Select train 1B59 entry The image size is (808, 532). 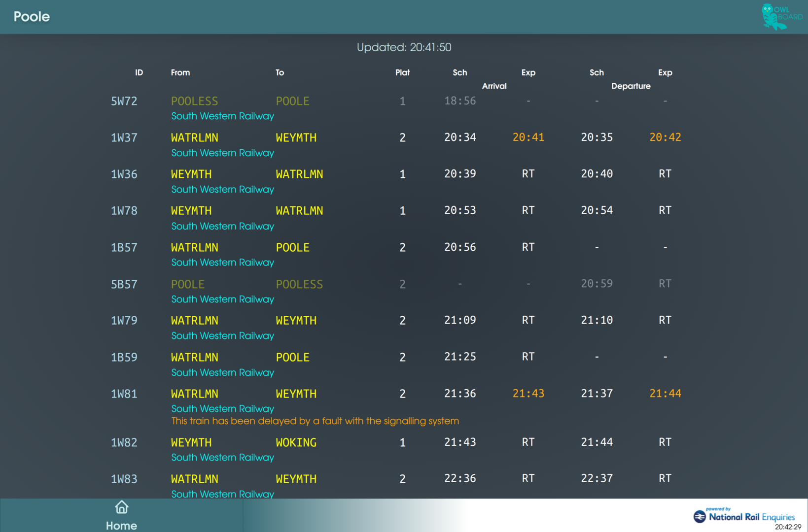coord(124,358)
